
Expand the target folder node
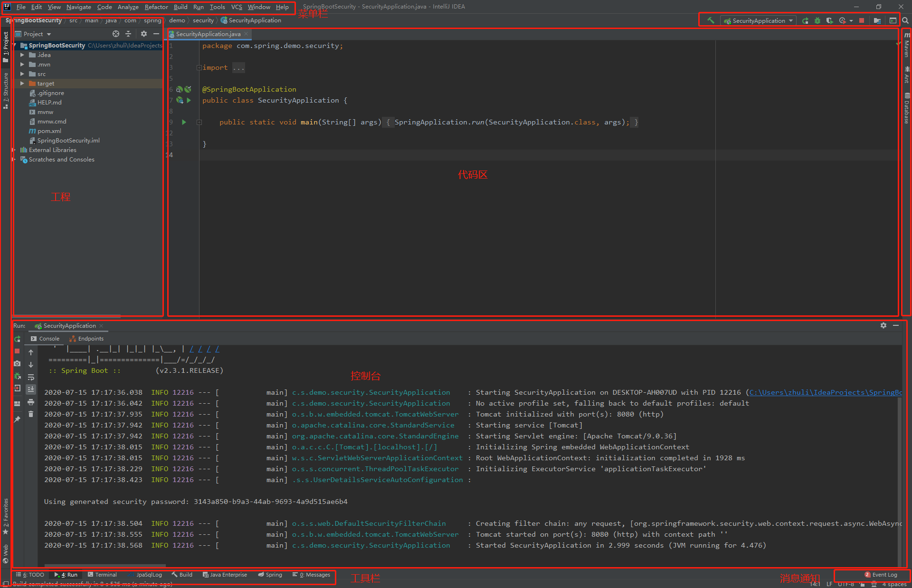(x=22, y=84)
